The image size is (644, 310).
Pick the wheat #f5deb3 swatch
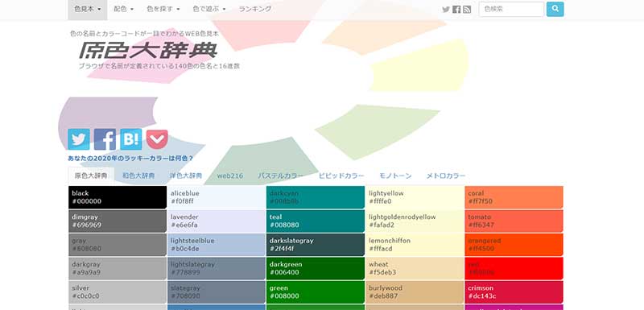tap(415, 268)
